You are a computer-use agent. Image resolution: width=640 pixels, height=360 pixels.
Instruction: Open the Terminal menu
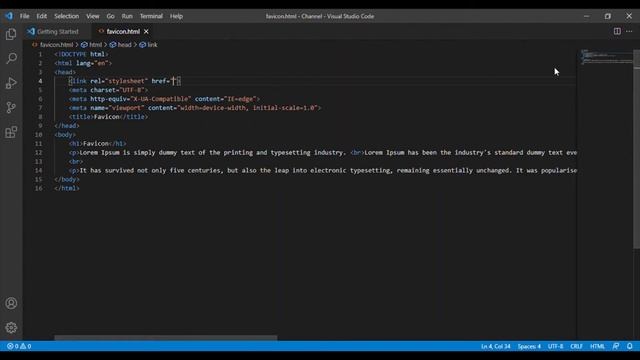coord(151,16)
